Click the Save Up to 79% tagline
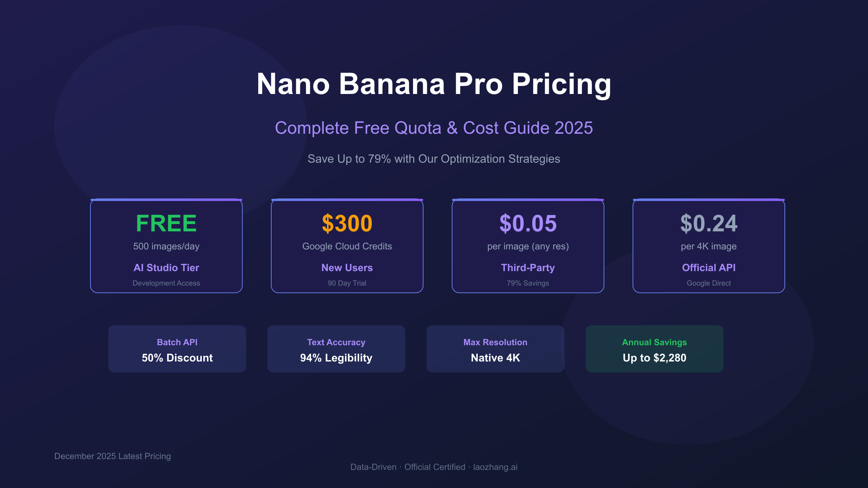This screenshot has width=868, height=488. [x=434, y=159]
